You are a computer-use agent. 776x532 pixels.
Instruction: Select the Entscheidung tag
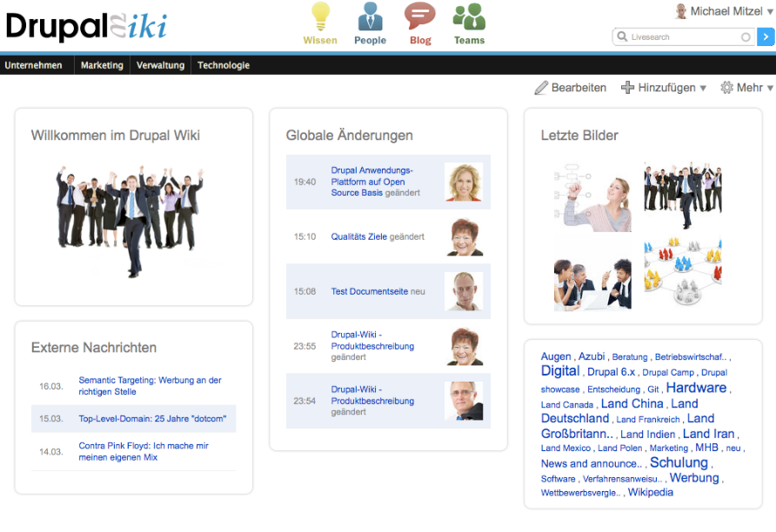[x=613, y=389]
